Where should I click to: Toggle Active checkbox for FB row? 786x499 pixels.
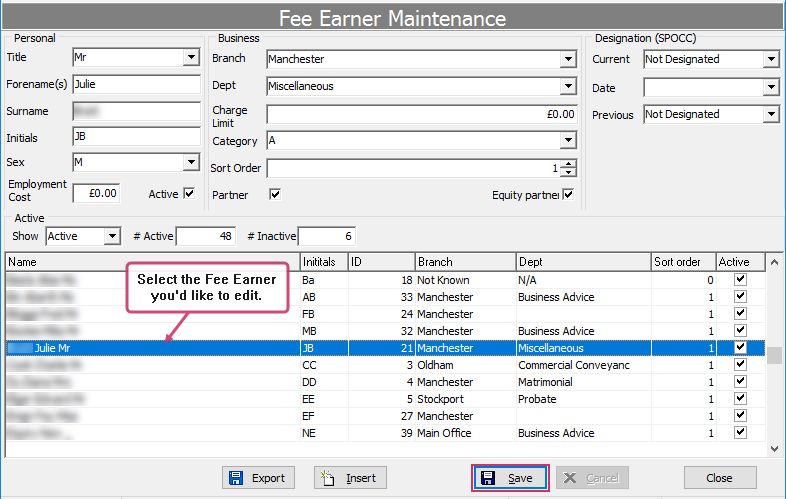point(740,313)
